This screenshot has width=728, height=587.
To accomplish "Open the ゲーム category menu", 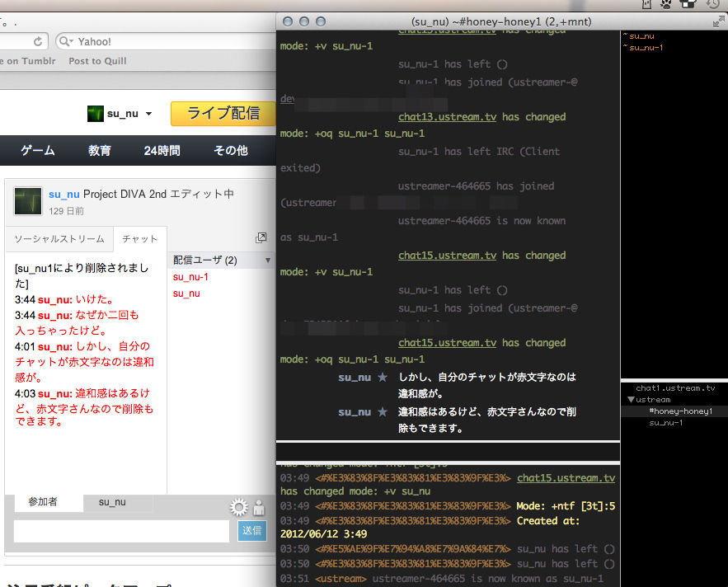I will [x=38, y=151].
